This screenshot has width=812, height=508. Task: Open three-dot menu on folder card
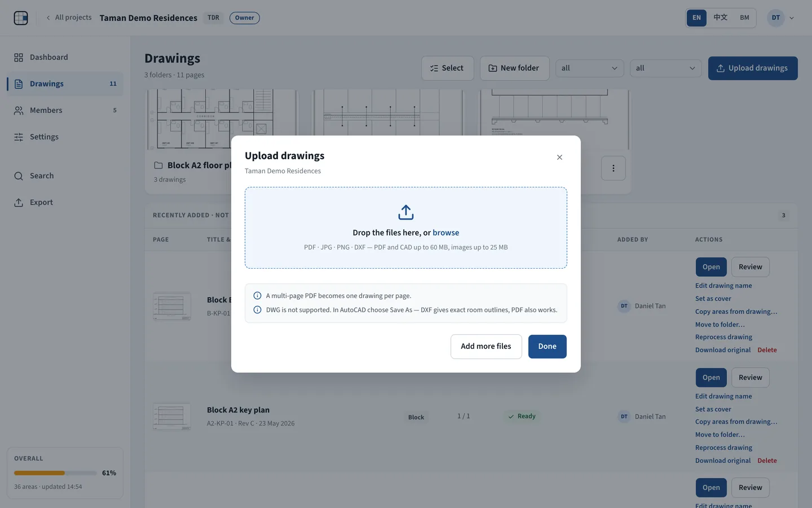click(x=613, y=168)
